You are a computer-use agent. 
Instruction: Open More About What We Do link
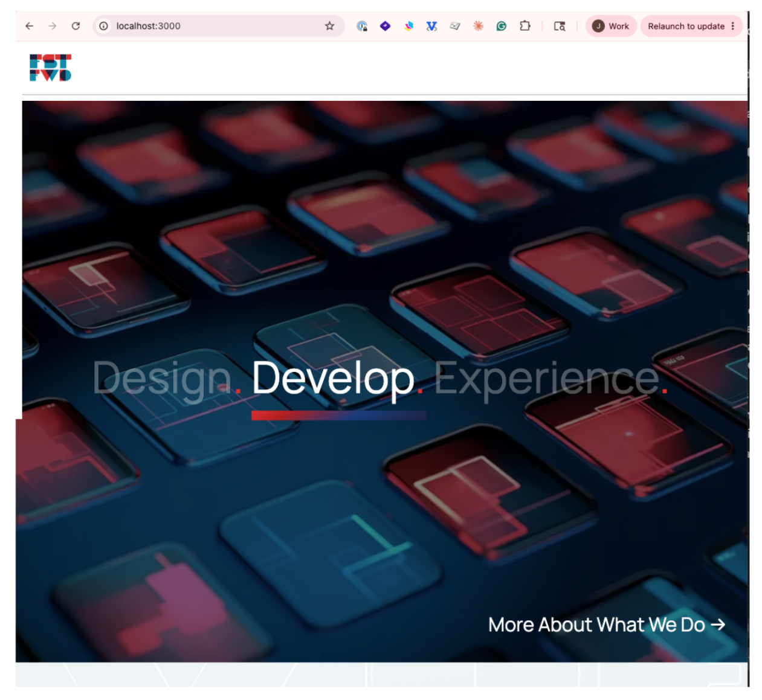click(x=607, y=625)
